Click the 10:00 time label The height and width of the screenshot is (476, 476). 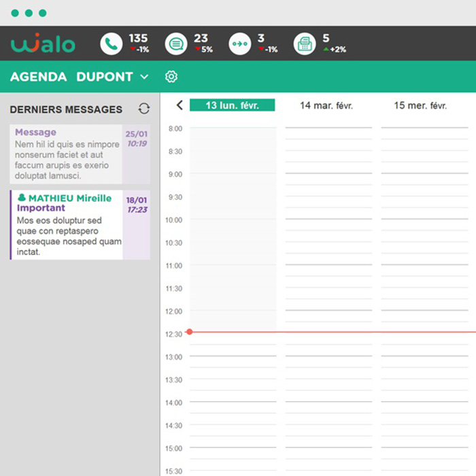pyautogui.click(x=173, y=220)
